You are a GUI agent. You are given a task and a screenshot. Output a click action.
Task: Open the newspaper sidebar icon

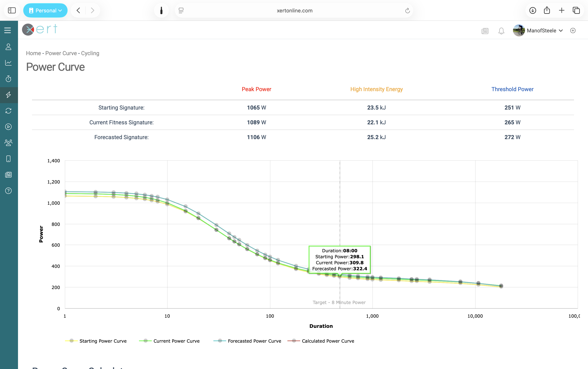pos(9,175)
